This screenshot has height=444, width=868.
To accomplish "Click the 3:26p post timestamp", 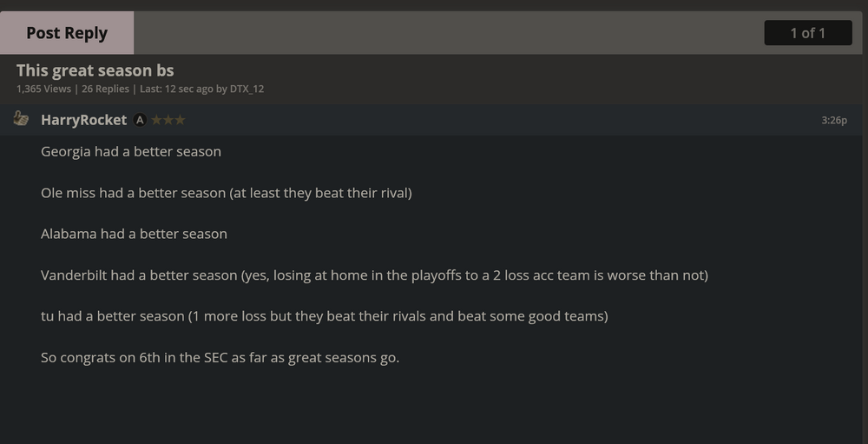I will tap(833, 120).
